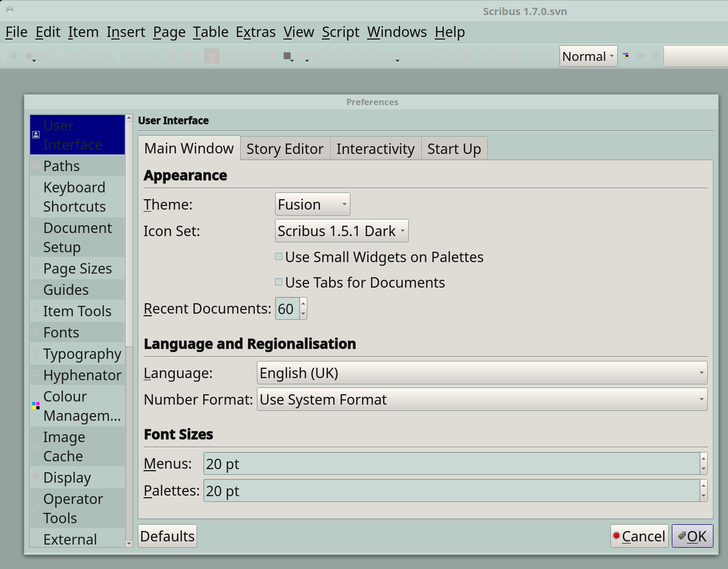Click the Menus font size field
The image size is (728, 569).
[x=450, y=464]
